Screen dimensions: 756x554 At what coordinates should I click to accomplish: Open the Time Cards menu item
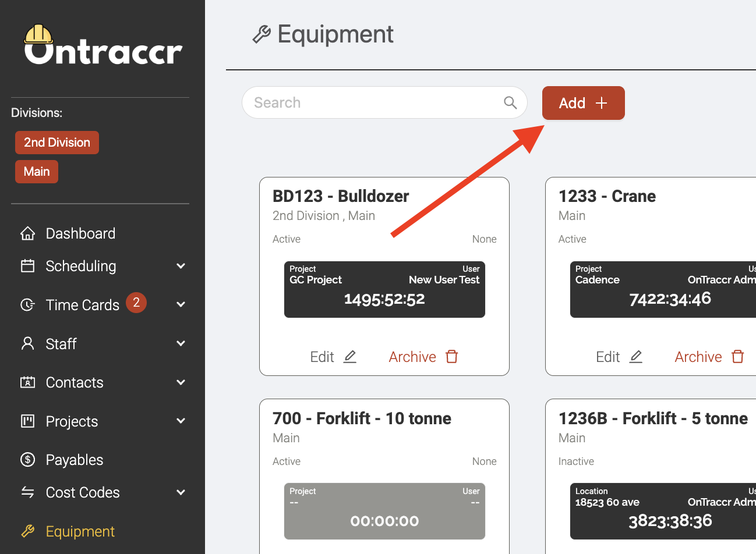(83, 304)
